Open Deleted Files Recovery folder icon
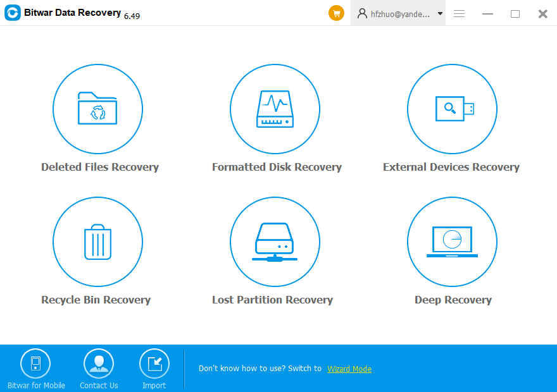This screenshot has height=392, width=557. [97, 109]
